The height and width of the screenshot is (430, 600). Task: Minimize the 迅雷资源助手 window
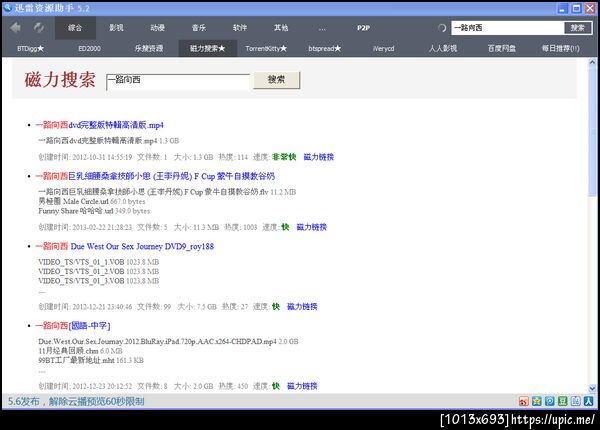(x=562, y=8)
